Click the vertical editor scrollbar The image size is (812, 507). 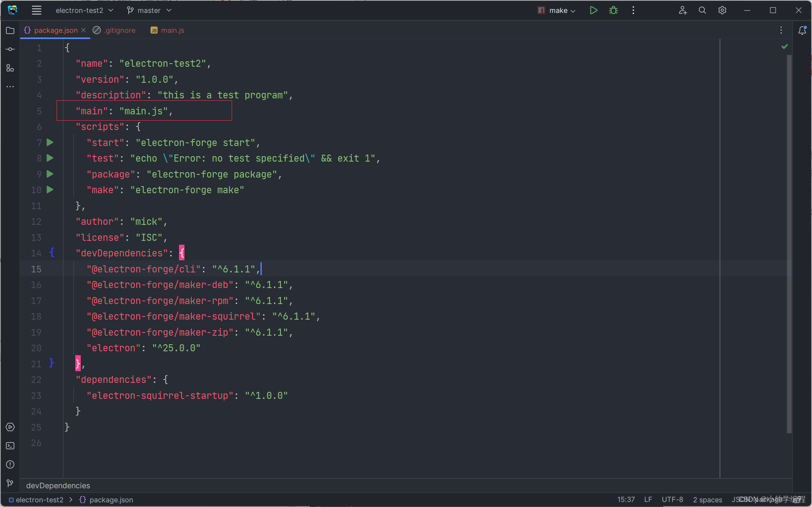click(789, 244)
